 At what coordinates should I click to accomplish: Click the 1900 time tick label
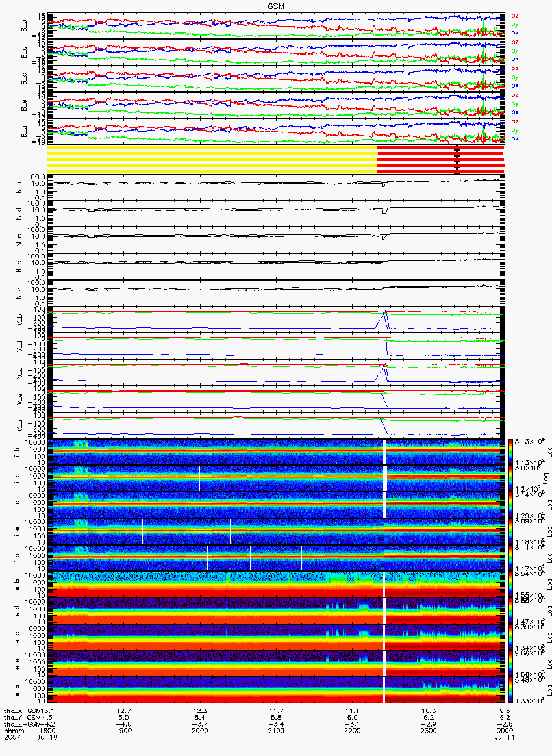(124, 731)
